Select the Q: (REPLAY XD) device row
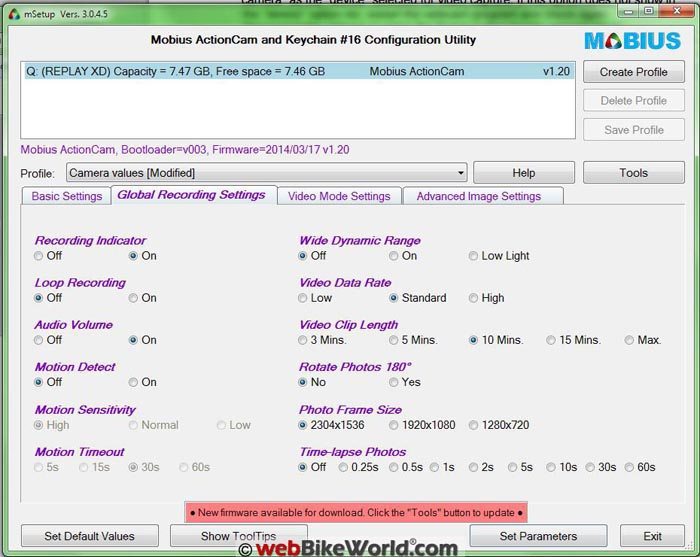This screenshot has height=557, width=700. (298, 71)
